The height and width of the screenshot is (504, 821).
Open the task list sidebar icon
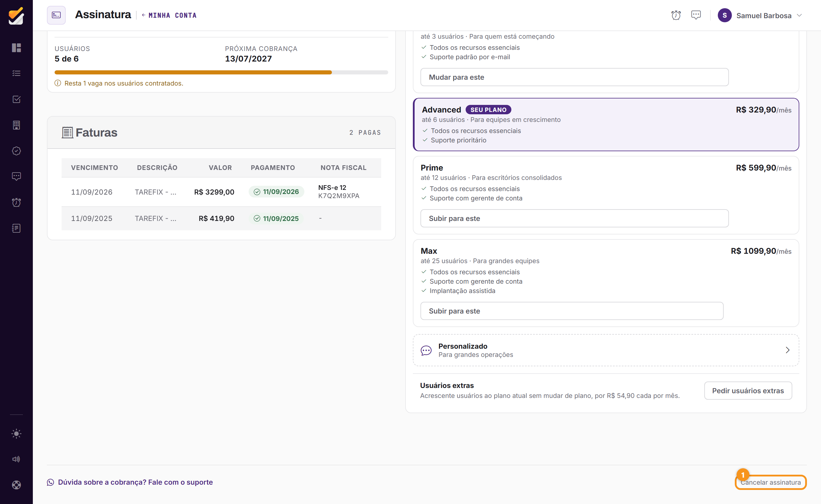pyautogui.click(x=16, y=73)
